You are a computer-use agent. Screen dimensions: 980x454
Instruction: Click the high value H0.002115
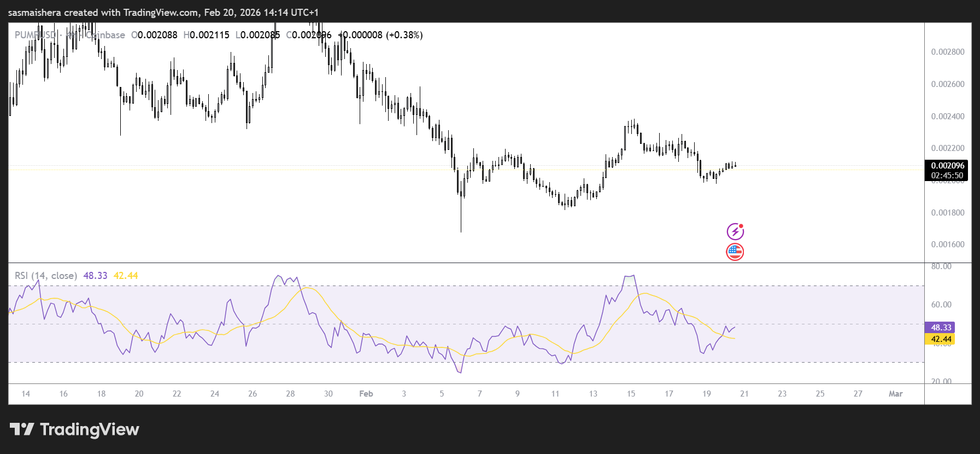pyautogui.click(x=207, y=35)
